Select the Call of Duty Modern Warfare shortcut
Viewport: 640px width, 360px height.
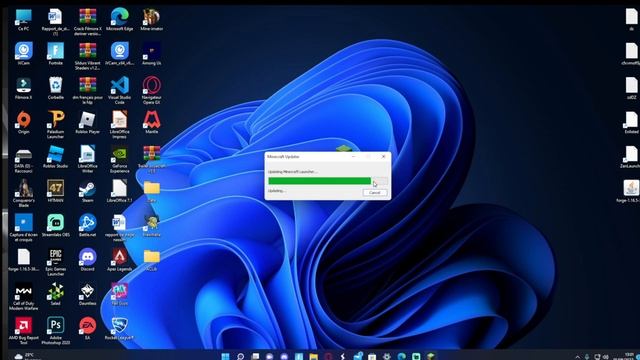tap(23, 297)
